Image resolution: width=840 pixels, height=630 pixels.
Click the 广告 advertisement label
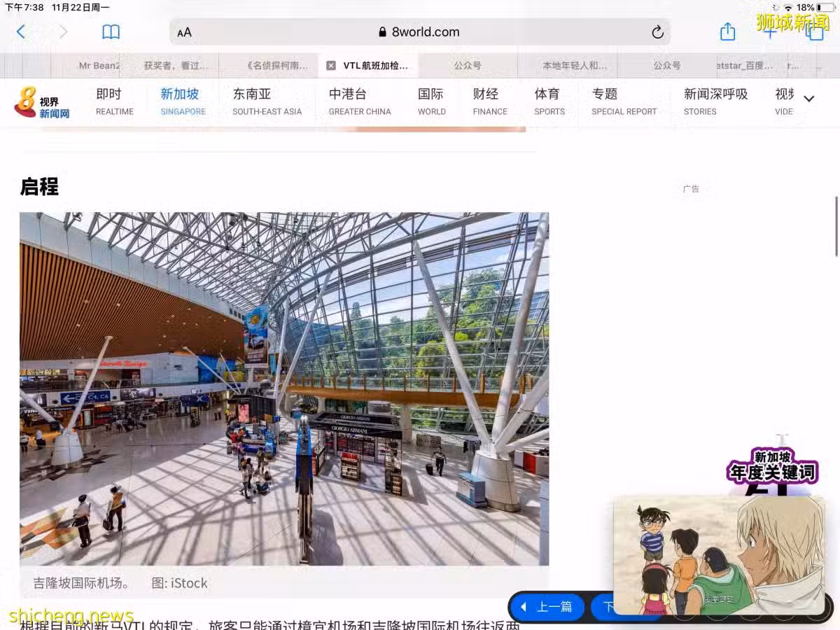tap(691, 189)
